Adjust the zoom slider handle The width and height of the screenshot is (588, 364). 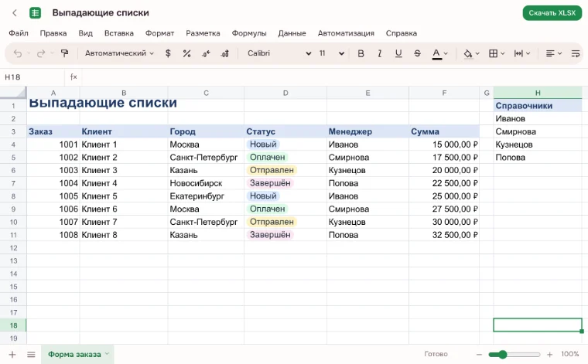click(502, 354)
